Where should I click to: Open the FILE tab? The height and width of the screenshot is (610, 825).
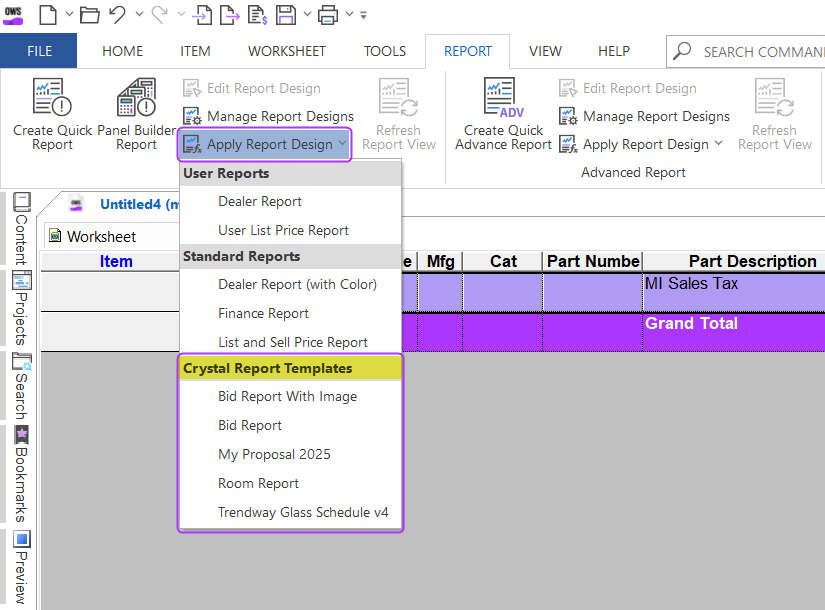[x=38, y=51]
